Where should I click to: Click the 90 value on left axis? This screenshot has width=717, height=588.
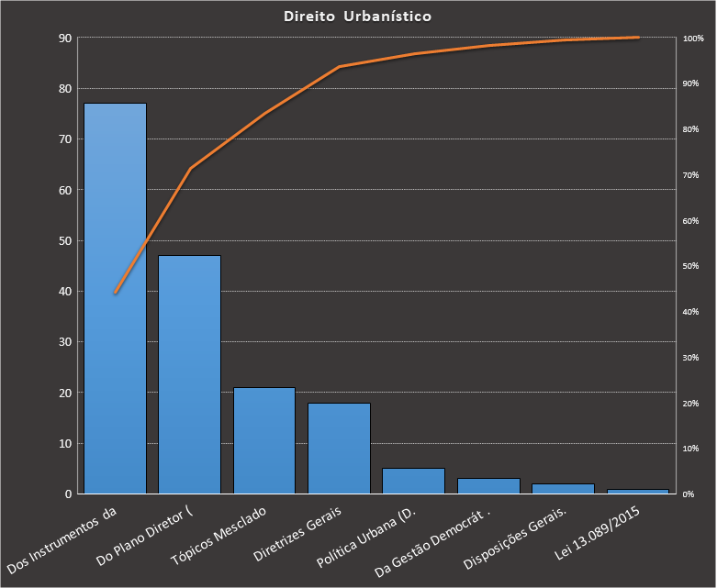point(65,39)
